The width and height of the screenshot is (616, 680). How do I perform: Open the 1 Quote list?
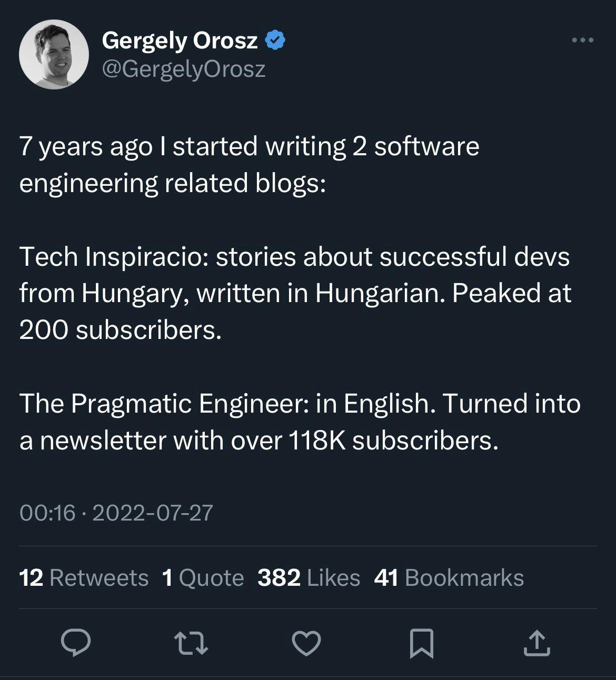tap(203, 578)
